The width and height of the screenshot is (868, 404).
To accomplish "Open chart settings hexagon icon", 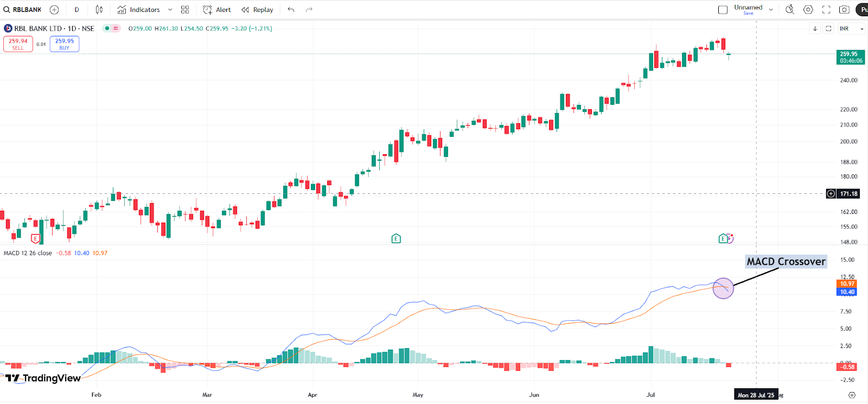I will [x=808, y=10].
